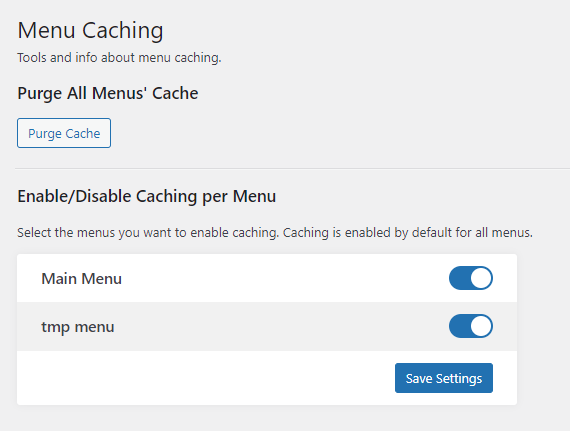Select the tmp menu label text
The height and width of the screenshot is (431, 570).
pos(78,327)
